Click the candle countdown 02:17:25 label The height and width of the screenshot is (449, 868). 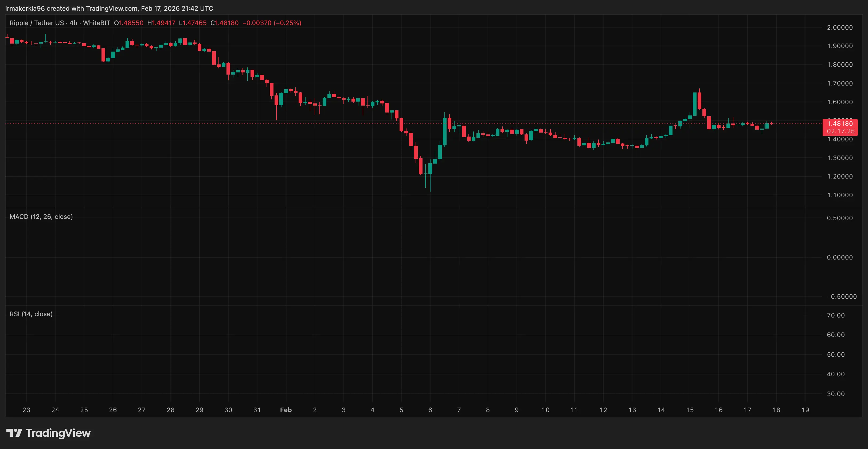[x=840, y=131]
